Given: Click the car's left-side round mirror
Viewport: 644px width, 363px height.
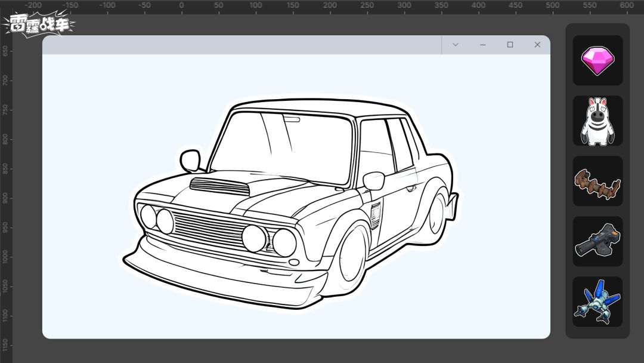Looking at the screenshot, I should 190,160.
